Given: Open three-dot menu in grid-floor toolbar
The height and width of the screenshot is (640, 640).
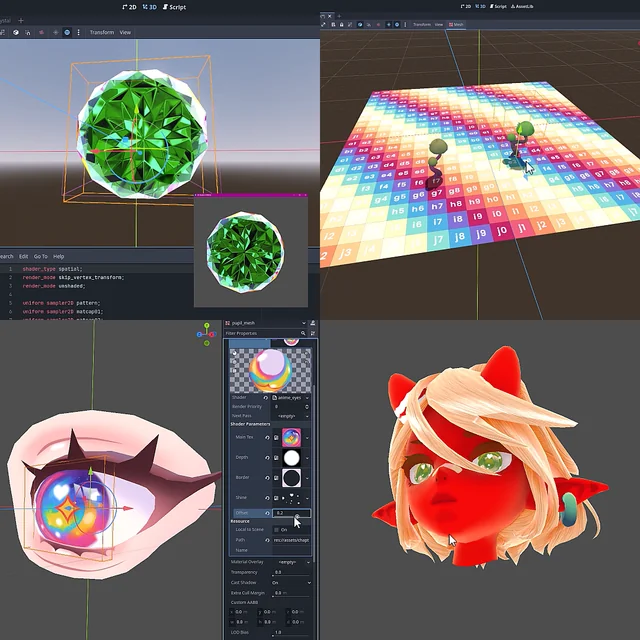Looking at the screenshot, I should [x=405, y=24].
